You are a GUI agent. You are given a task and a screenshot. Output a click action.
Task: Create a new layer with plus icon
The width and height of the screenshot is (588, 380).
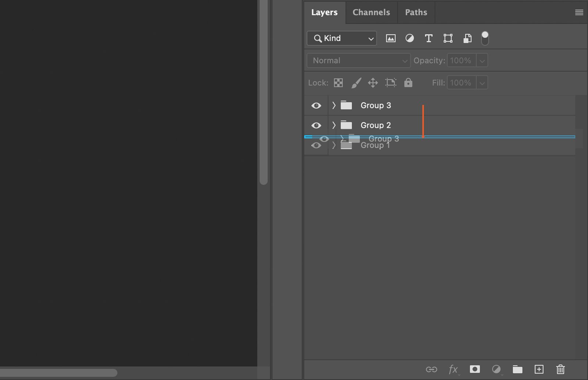pos(539,369)
